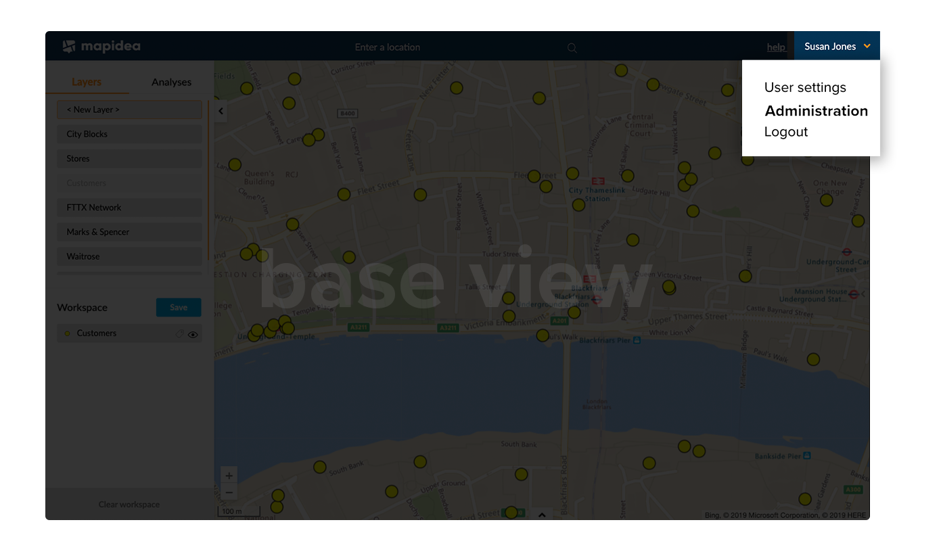Toggle visibility of the Customers workspace layer

193,333
